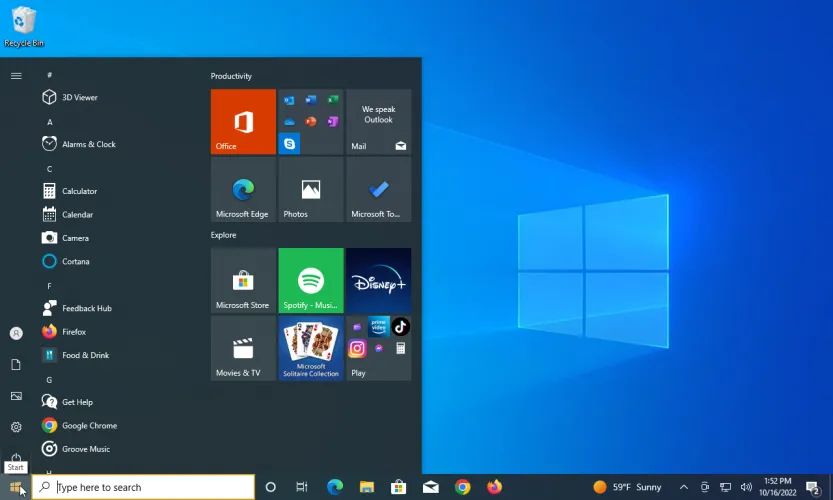Open the Movies & TV tile
Screen dimensions: 833x500
pyautogui.click(x=243, y=348)
